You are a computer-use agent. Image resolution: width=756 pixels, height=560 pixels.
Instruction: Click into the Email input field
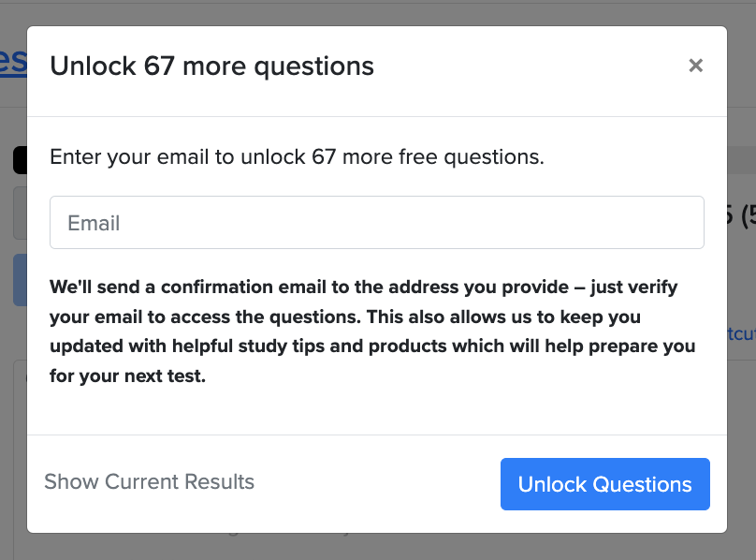[x=376, y=223]
